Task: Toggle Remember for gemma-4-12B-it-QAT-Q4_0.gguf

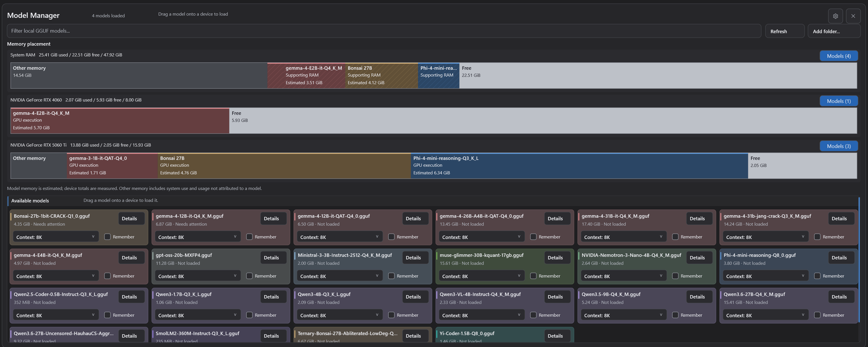Action: [x=391, y=237]
